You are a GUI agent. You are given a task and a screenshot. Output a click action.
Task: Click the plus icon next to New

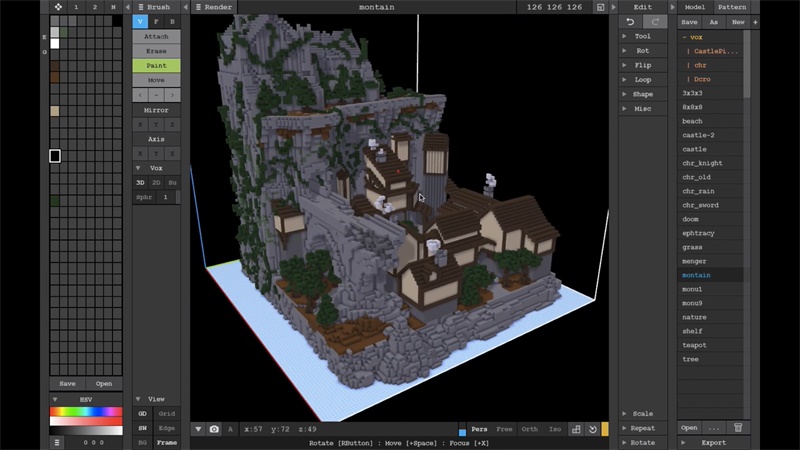point(755,22)
